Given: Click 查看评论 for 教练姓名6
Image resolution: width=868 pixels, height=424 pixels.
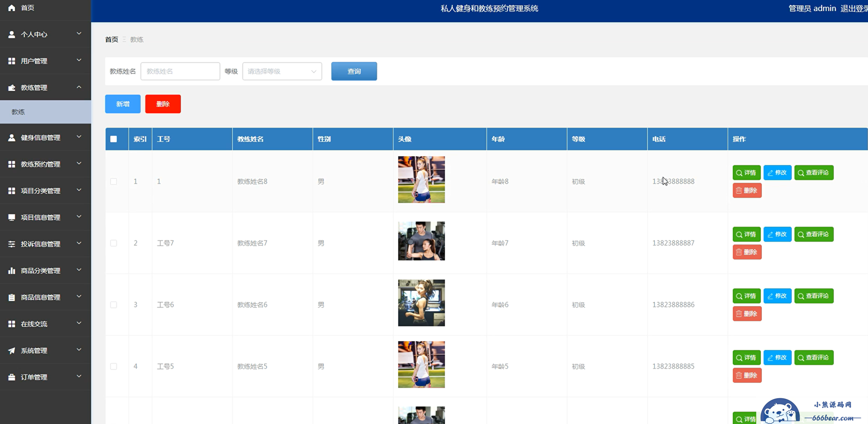Looking at the screenshot, I should tap(814, 296).
